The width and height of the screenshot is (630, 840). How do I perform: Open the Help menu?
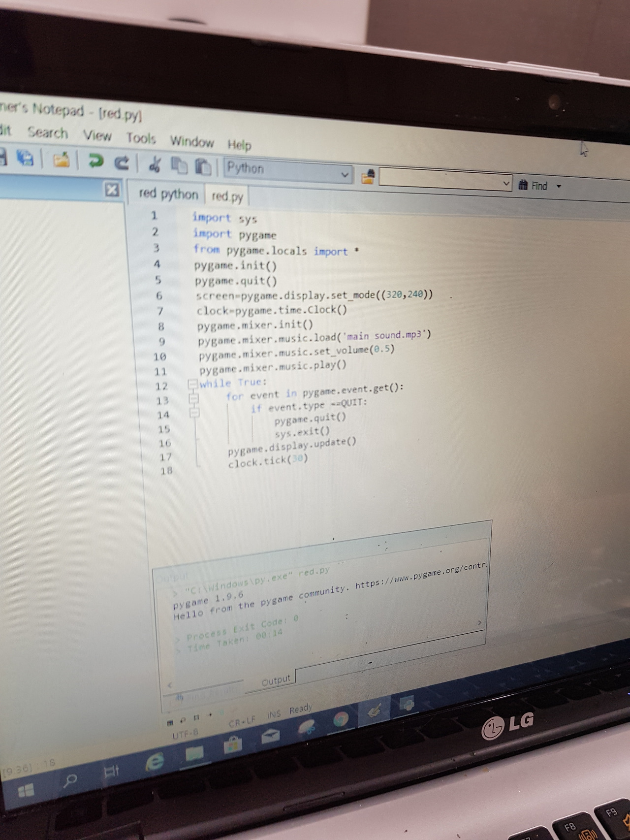coord(240,145)
